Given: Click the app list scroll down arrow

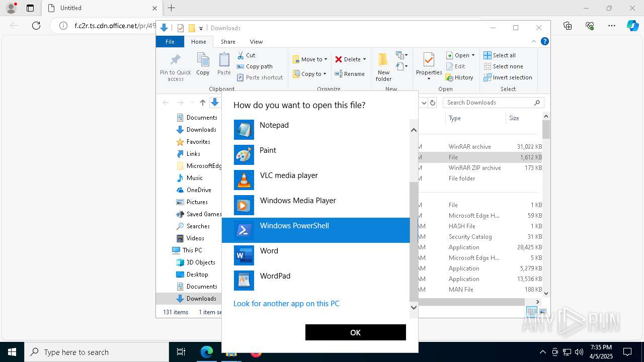Looking at the screenshot, I should pos(414,307).
